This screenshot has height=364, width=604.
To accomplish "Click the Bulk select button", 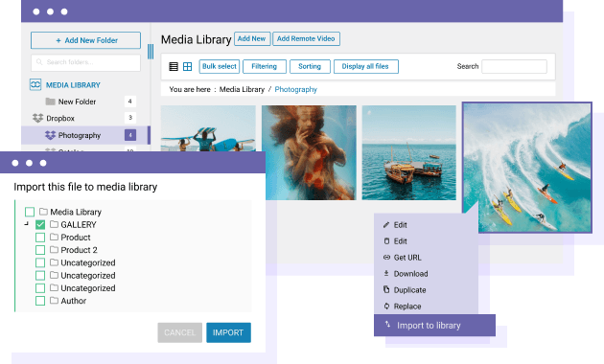I will [x=220, y=66].
